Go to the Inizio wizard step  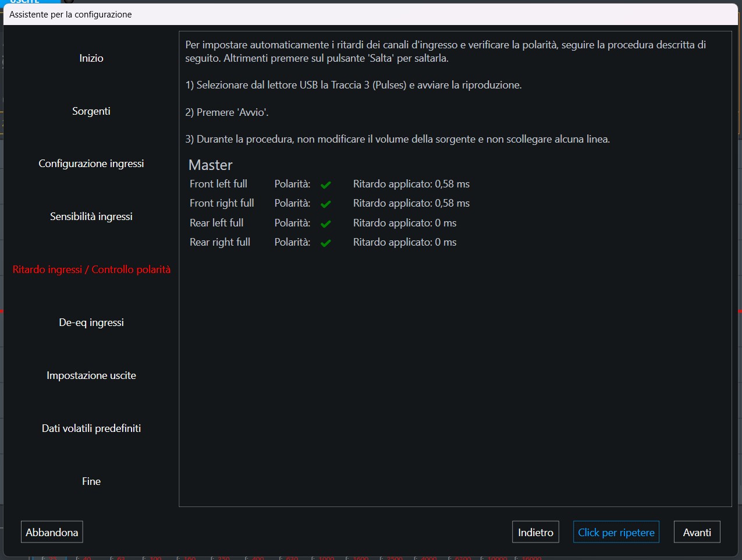pos(91,58)
